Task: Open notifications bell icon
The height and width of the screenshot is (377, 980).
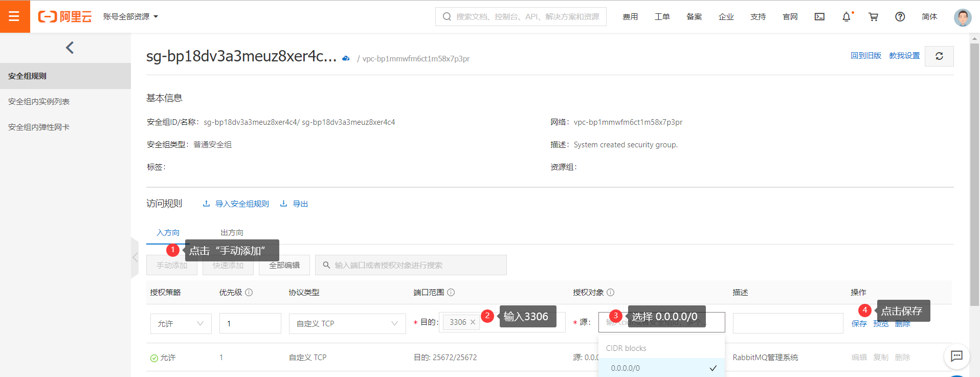Action: click(847, 17)
